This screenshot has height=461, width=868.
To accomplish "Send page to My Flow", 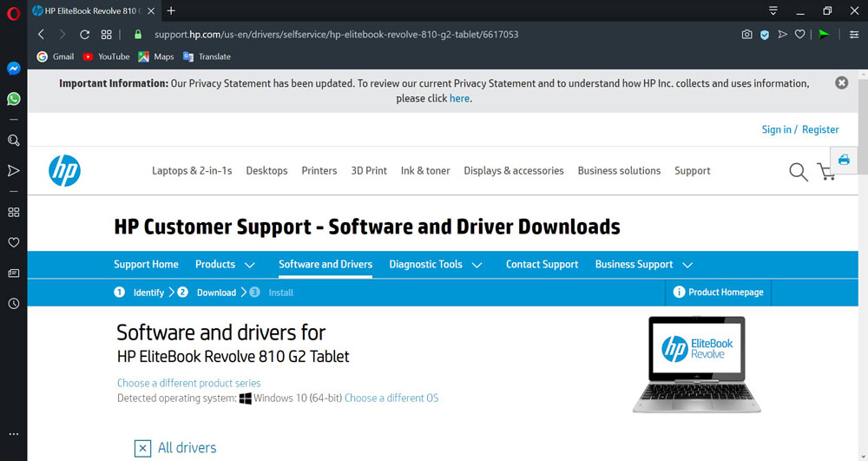I will pos(782,35).
